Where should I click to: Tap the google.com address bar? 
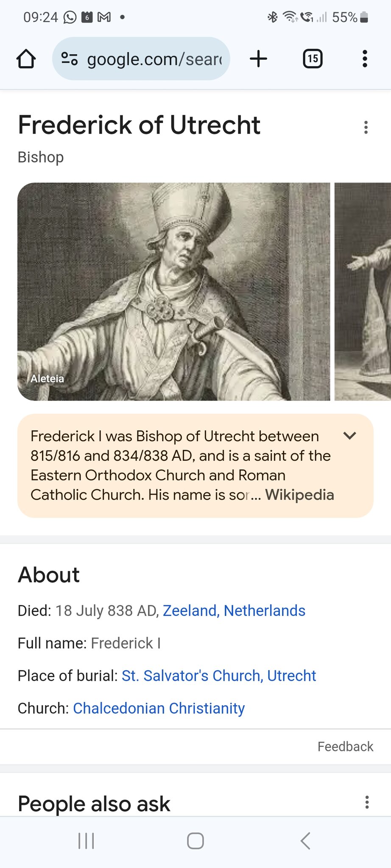tap(155, 59)
